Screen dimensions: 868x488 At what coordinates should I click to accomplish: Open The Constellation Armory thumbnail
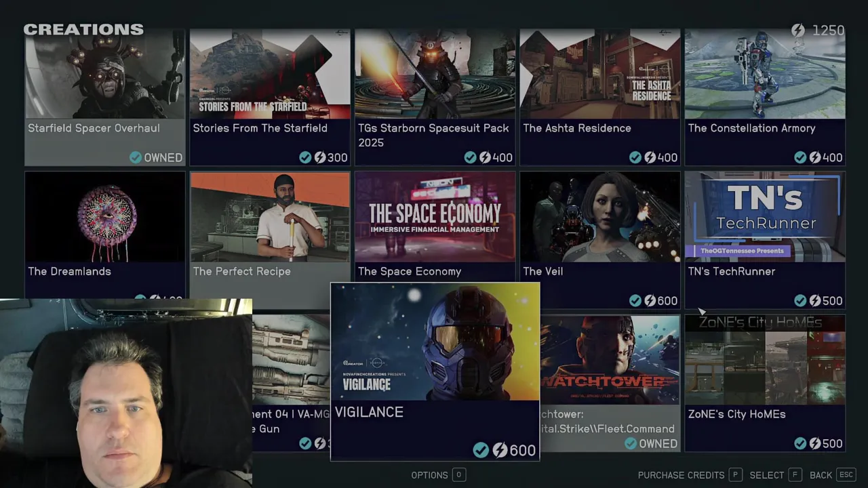[x=765, y=74]
